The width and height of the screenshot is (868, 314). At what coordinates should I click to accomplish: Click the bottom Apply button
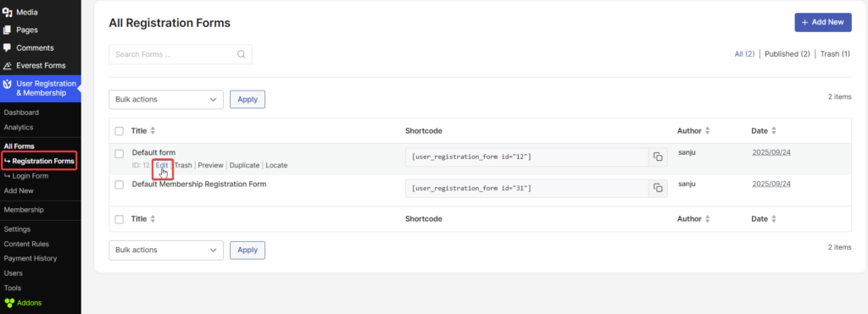[x=248, y=250]
